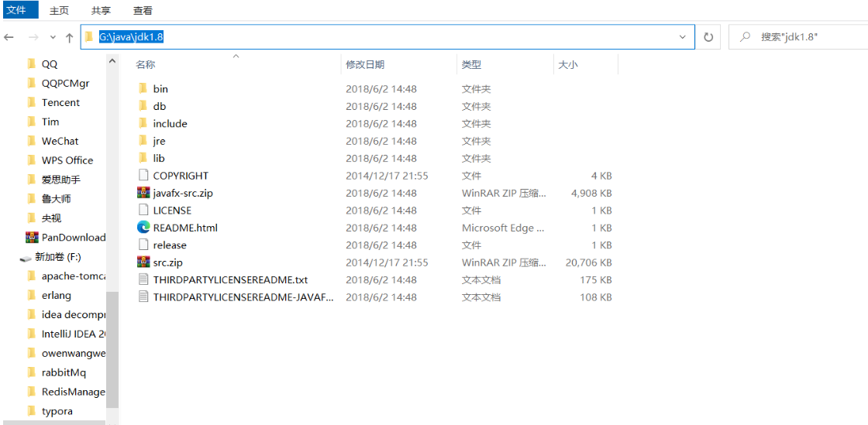Switch to the 共享 ribbon tab
The height and width of the screenshot is (425, 868).
tap(101, 10)
